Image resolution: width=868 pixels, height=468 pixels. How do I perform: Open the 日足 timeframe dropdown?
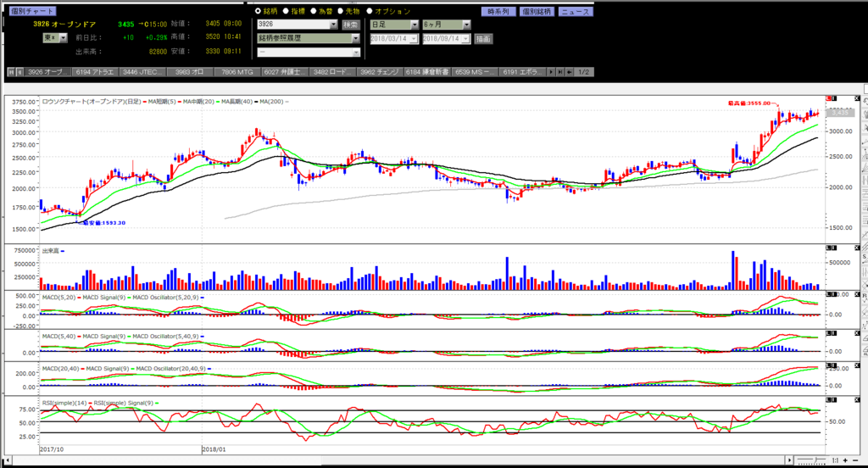point(415,25)
